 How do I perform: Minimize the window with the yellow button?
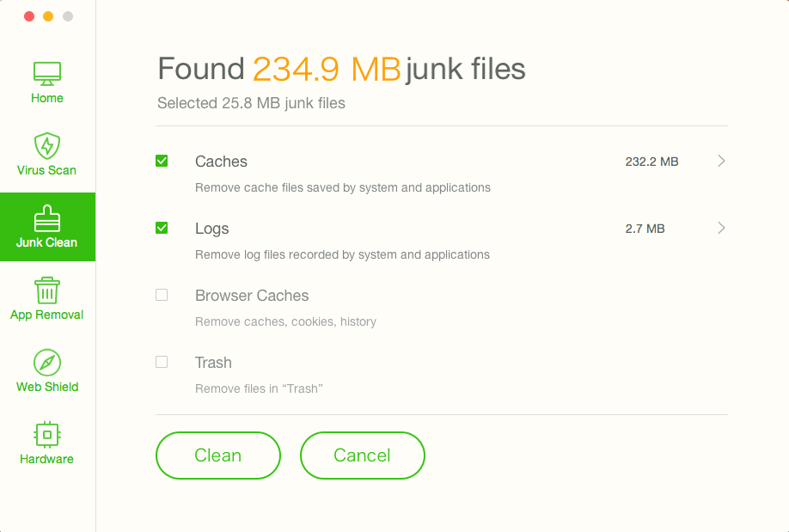48,16
